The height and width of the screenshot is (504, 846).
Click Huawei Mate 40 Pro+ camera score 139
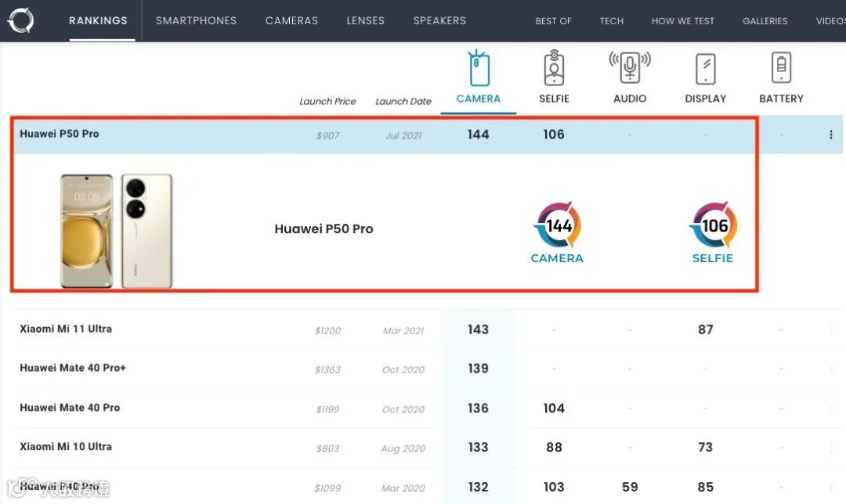[x=478, y=368]
